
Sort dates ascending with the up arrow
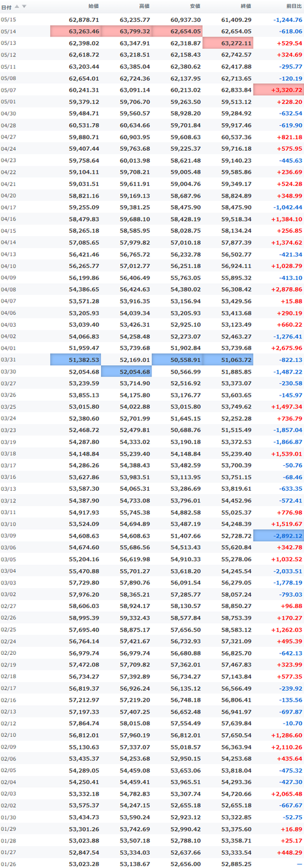click(x=17, y=7)
